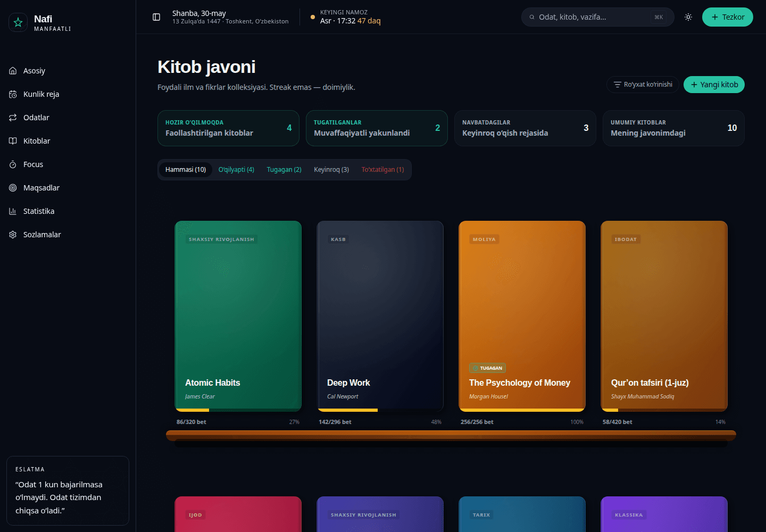Open The Psychology of Money book cover
This screenshot has height=532, width=766.
coord(522,316)
